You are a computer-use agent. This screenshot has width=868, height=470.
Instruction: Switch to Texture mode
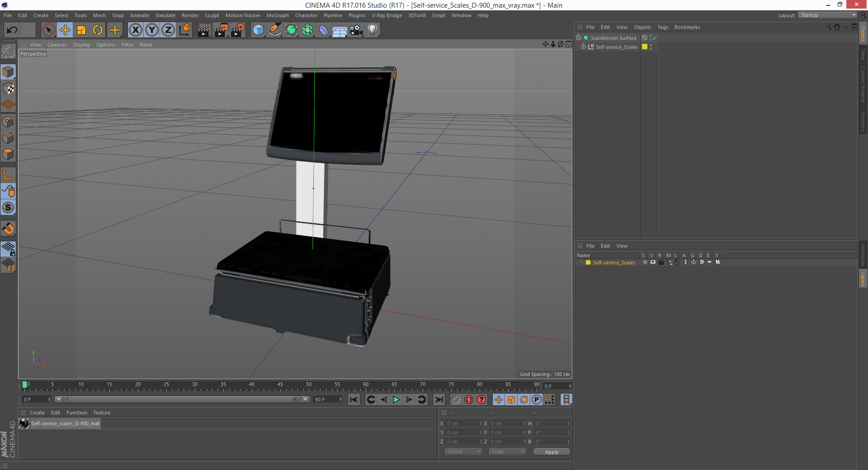[8, 89]
